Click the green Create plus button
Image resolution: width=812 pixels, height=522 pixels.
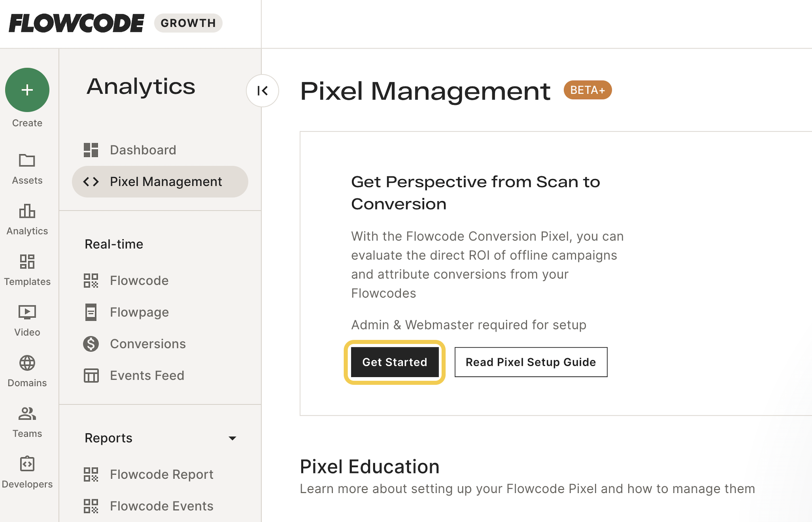tap(27, 90)
